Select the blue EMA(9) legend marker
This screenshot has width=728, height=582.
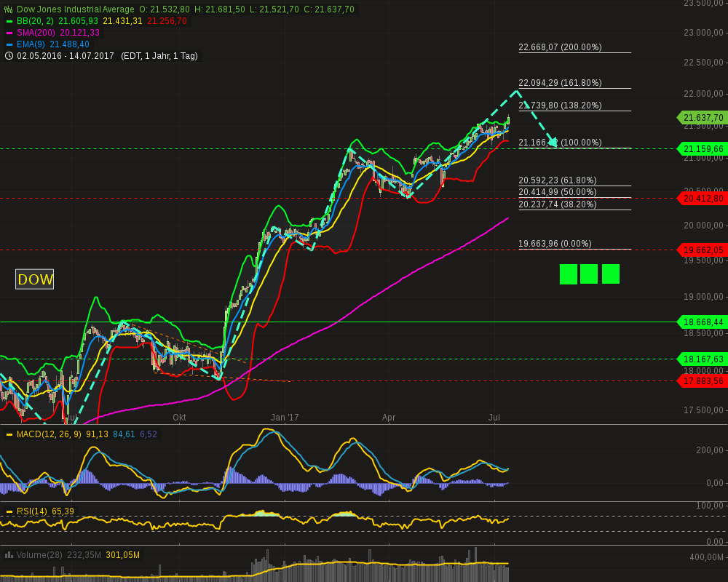(x=9, y=44)
